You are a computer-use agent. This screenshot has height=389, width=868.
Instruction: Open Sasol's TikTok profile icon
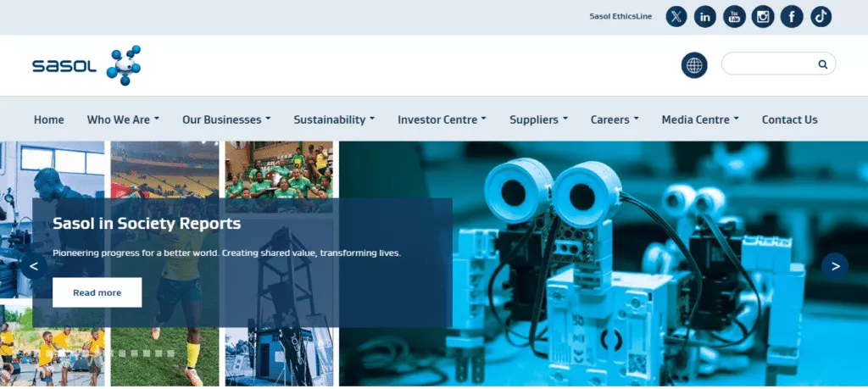(821, 17)
